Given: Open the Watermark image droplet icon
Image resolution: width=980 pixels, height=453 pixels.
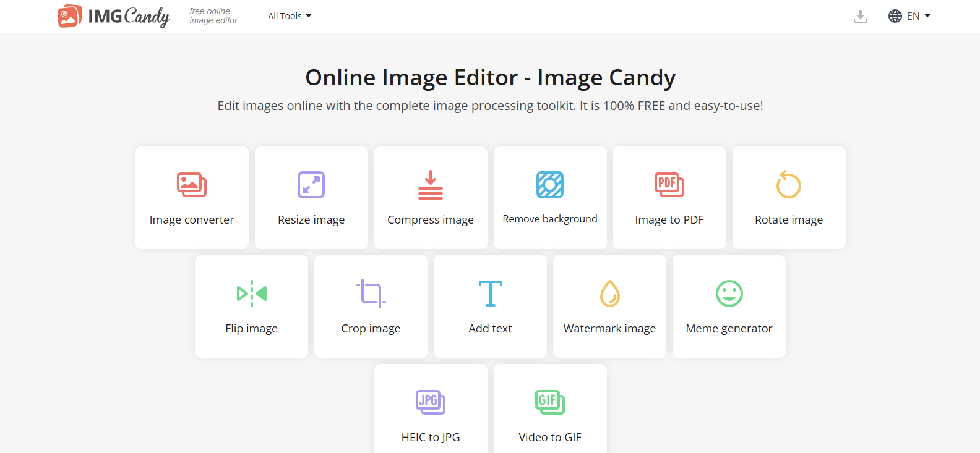Looking at the screenshot, I should (610, 294).
